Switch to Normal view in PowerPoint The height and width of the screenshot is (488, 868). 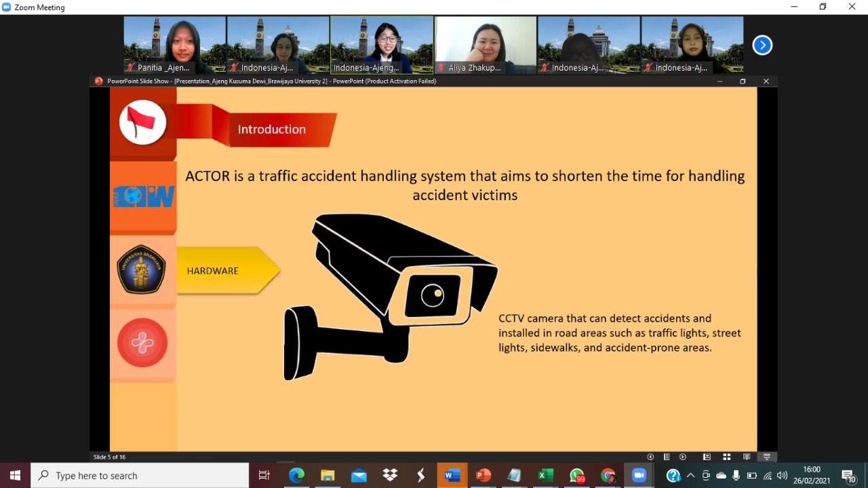click(707, 457)
